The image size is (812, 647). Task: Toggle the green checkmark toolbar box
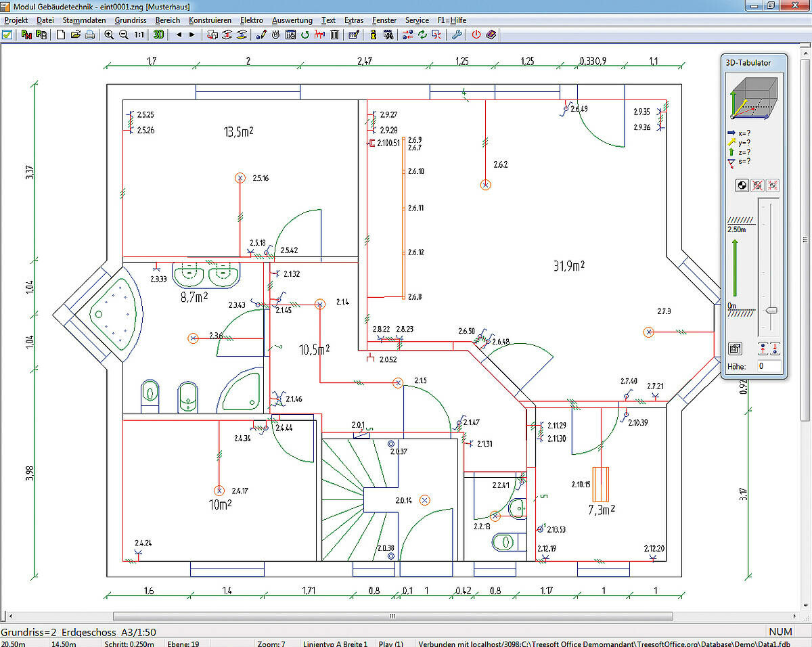tap(7, 35)
